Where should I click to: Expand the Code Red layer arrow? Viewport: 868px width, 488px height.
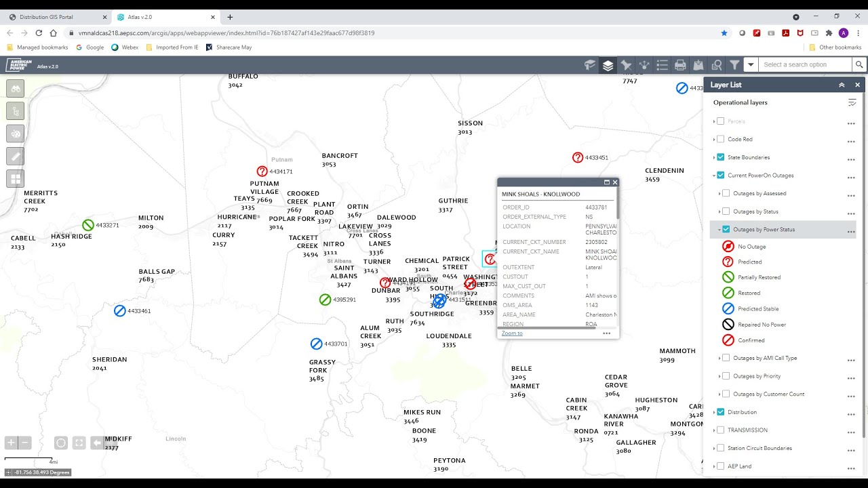[x=714, y=139]
